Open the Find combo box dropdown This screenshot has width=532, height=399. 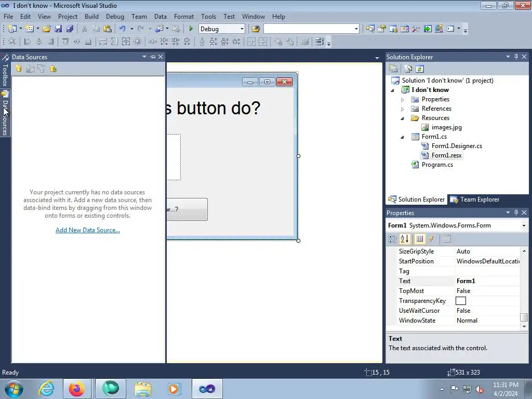356,29
